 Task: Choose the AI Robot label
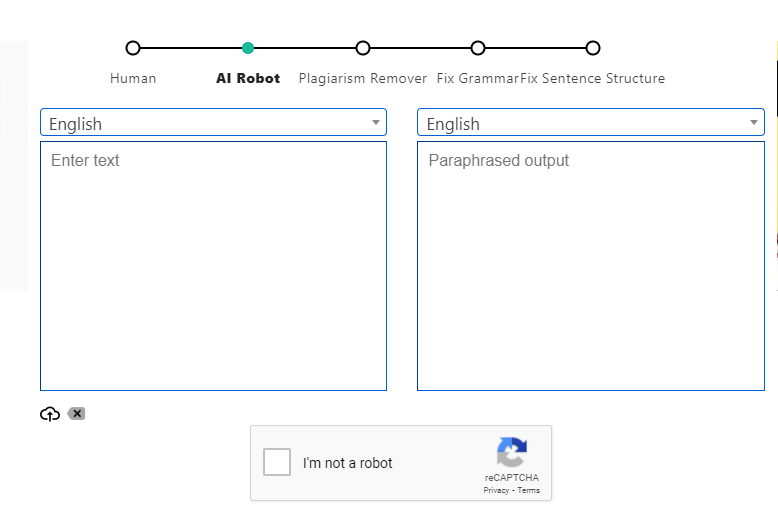248,78
